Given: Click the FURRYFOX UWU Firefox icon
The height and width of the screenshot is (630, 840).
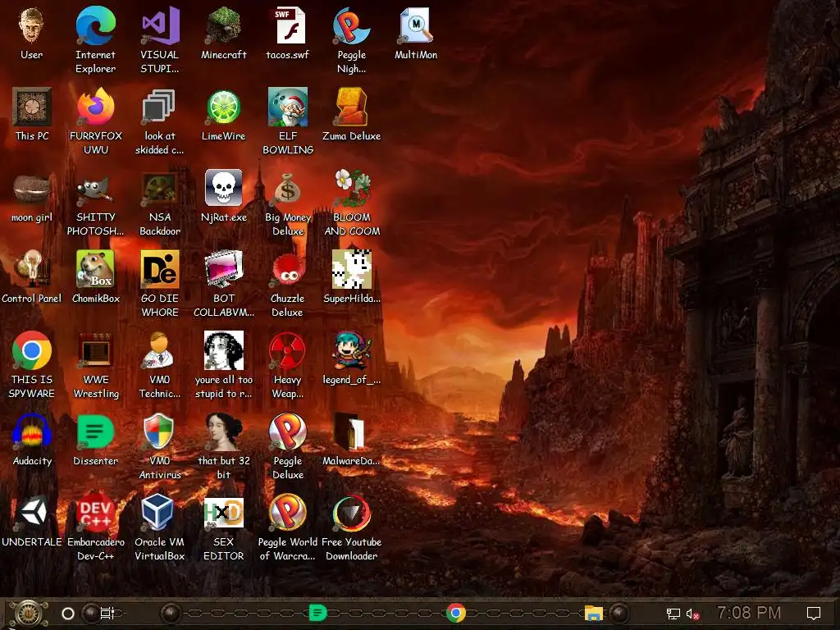Looking at the screenshot, I should (x=96, y=107).
